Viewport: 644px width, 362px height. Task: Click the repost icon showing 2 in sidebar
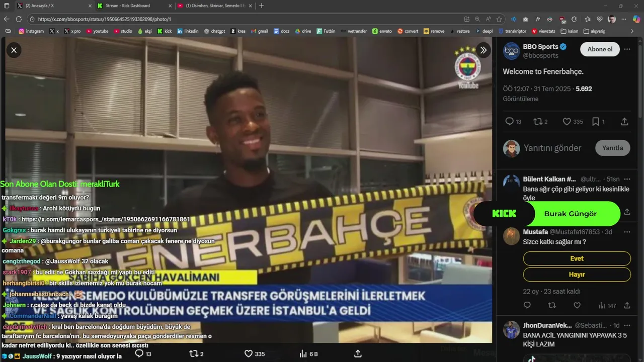[x=540, y=122]
